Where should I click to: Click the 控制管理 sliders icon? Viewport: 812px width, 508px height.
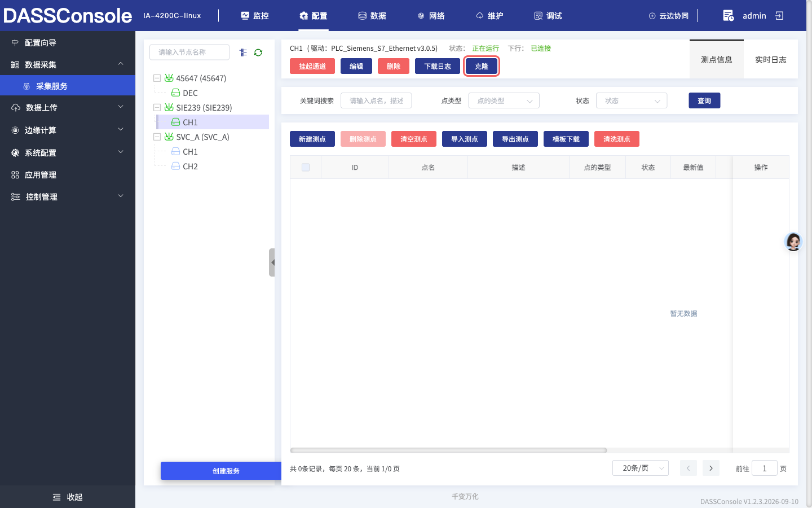(15, 197)
